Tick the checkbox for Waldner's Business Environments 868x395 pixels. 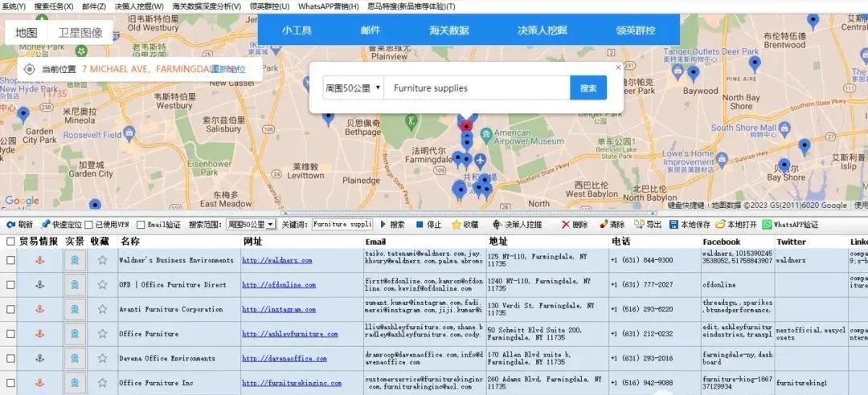(10, 260)
